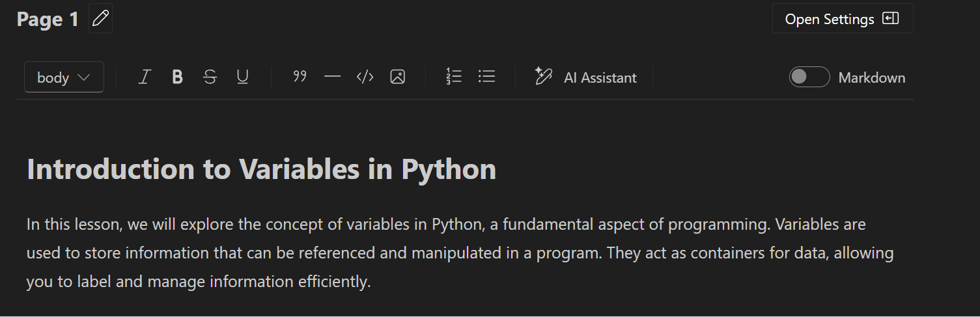The width and height of the screenshot is (980, 317).
Task: Open the body text style dropdown
Action: (x=64, y=77)
